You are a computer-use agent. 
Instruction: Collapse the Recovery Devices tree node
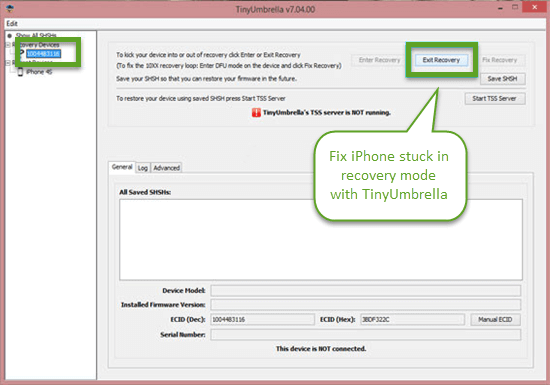pyautogui.click(x=8, y=45)
